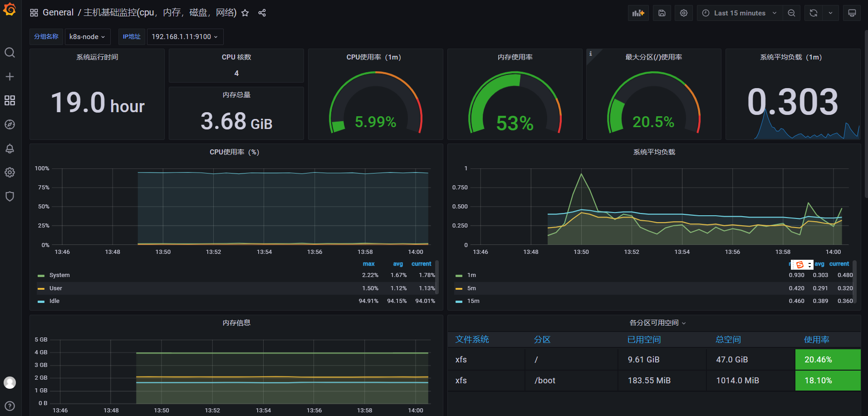Image resolution: width=868 pixels, height=416 pixels.
Task: Show info tooltip on disk usage panel
Action: 591,54
